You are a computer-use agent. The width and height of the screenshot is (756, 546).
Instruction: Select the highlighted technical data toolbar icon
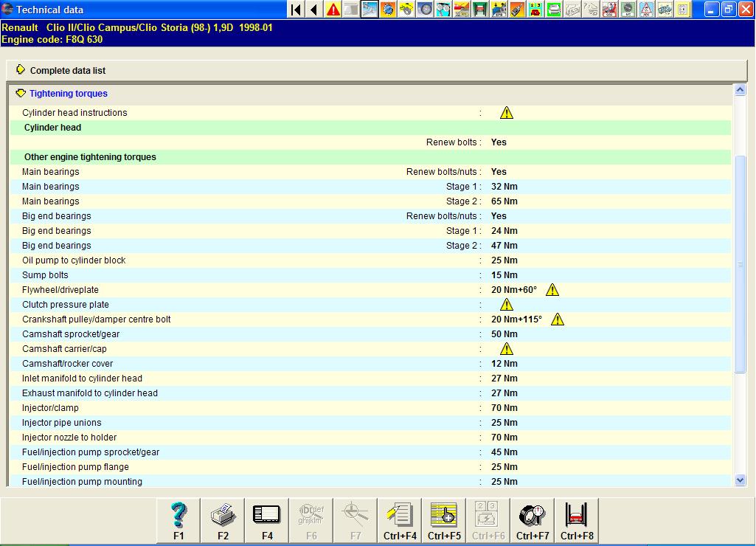pos(370,9)
